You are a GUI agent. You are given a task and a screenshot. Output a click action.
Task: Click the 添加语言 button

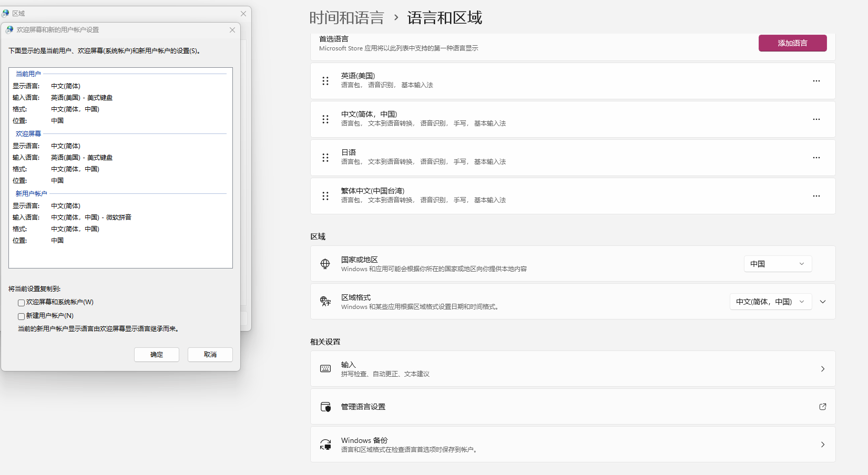click(x=792, y=43)
